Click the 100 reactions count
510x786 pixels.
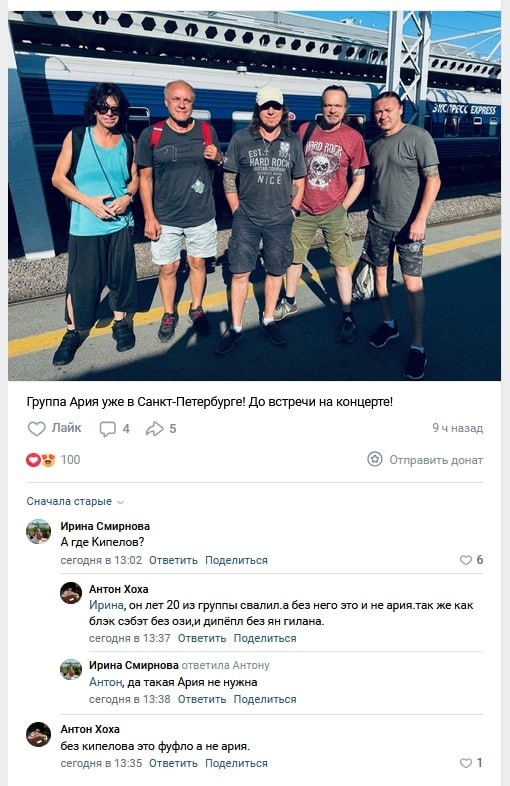click(x=70, y=460)
